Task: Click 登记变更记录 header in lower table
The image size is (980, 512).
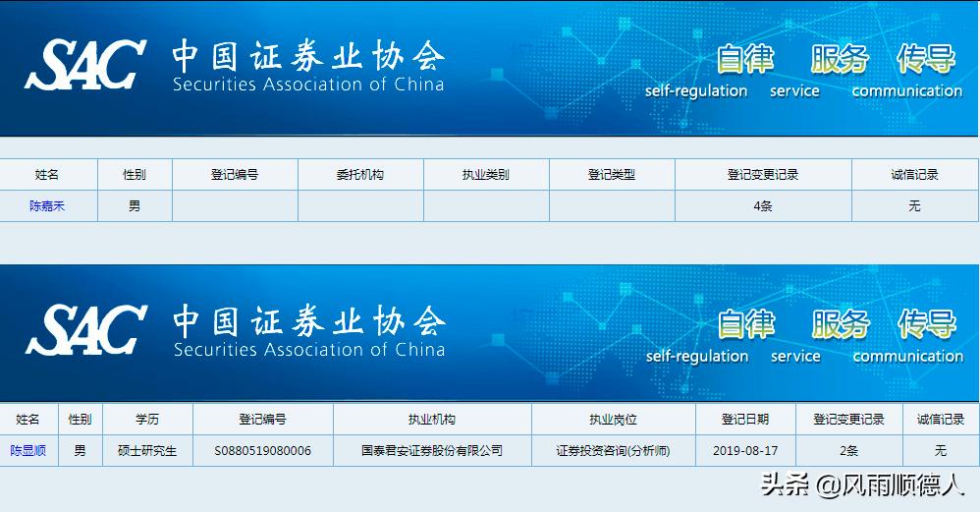Action: (848, 419)
